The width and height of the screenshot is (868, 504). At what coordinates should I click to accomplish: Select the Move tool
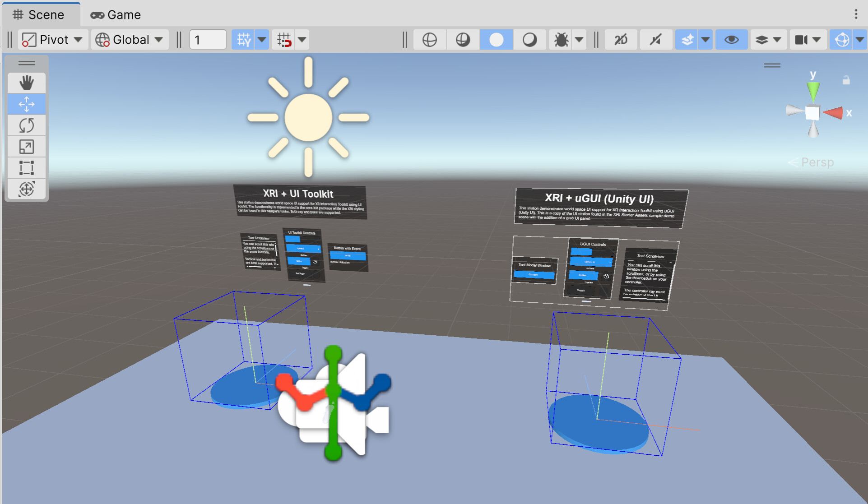click(27, 104)
